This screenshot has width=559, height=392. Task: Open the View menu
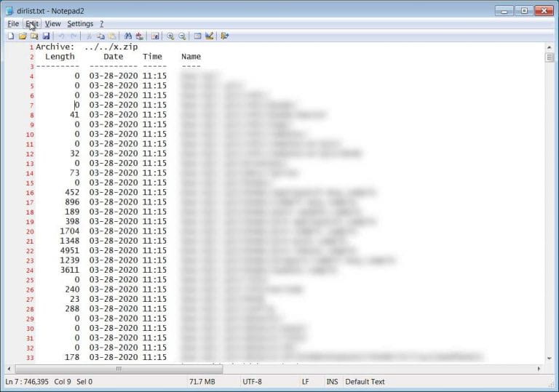click(52, 23)
